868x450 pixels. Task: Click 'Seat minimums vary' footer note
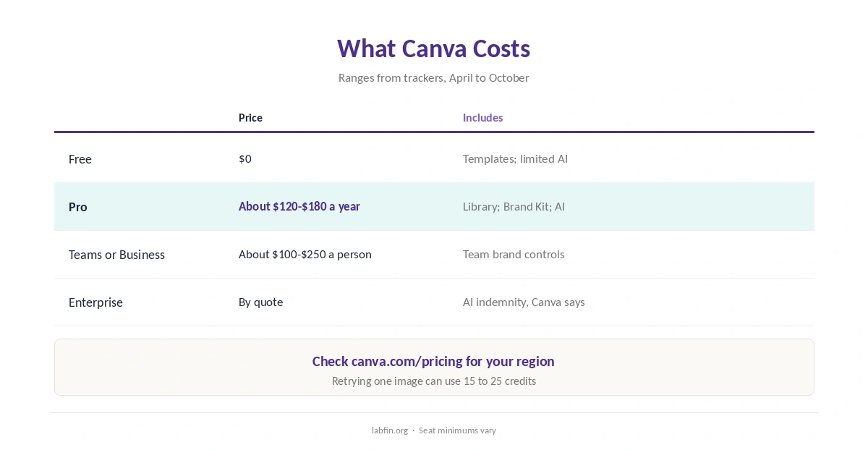click(x=457, y=430)
